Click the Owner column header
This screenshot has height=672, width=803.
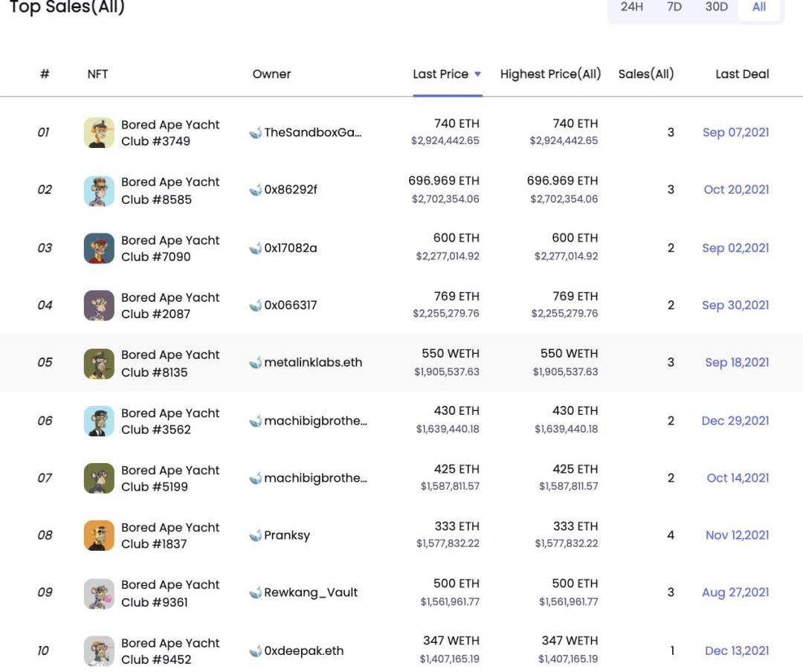(x=271, y=74)
